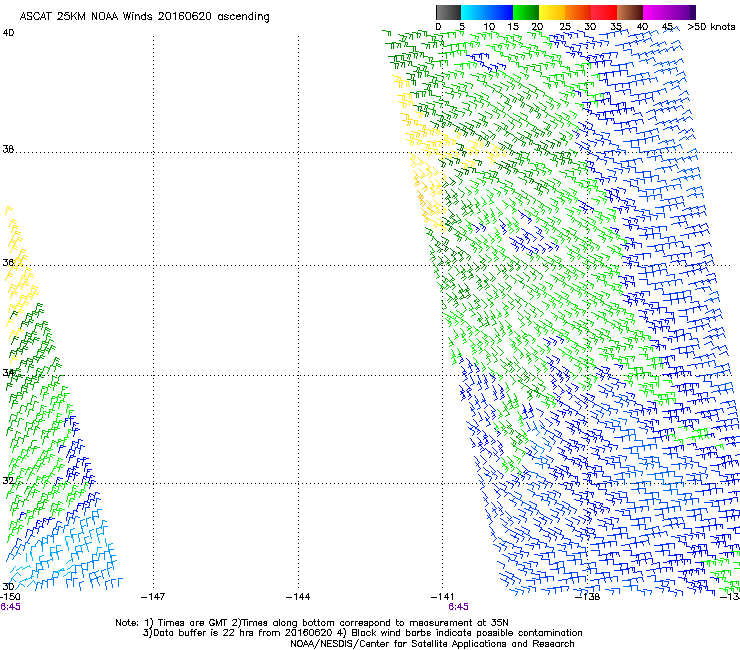Select the green 15-20 knots legend swatch
The height and width of the screenshot is (650, 740).
526,12
